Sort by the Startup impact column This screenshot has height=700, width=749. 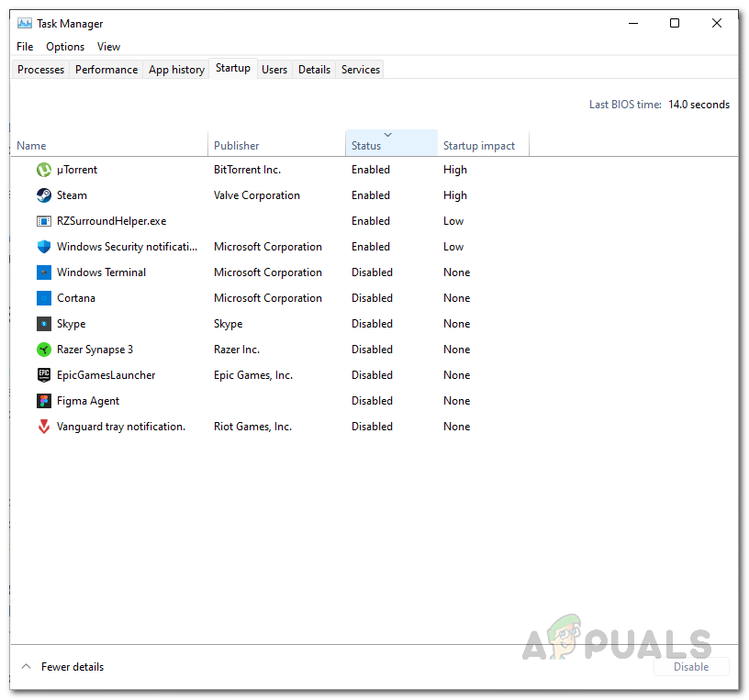[479, 145]
